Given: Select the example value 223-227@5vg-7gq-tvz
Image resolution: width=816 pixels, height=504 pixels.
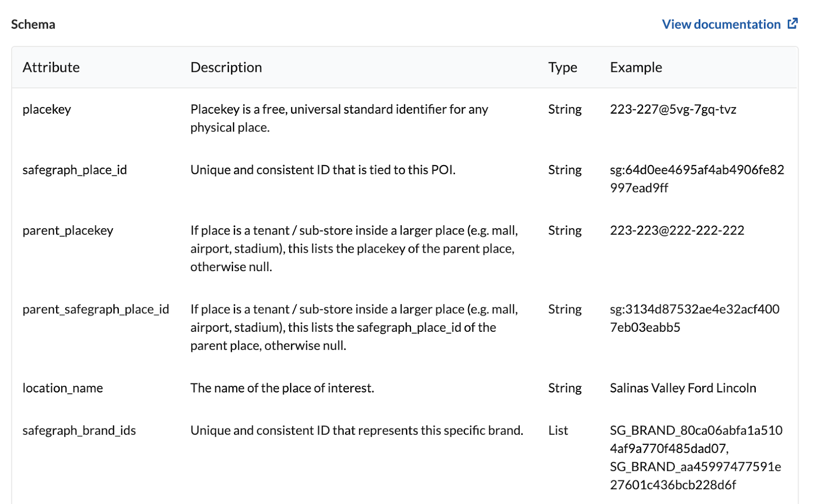Looking at the screenshot, I should pos(673,109).
